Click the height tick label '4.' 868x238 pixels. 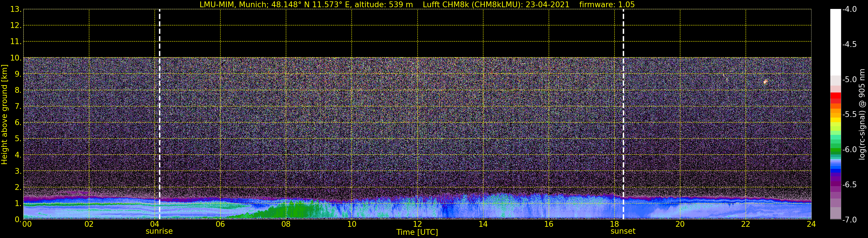click(x=18, y=155)
